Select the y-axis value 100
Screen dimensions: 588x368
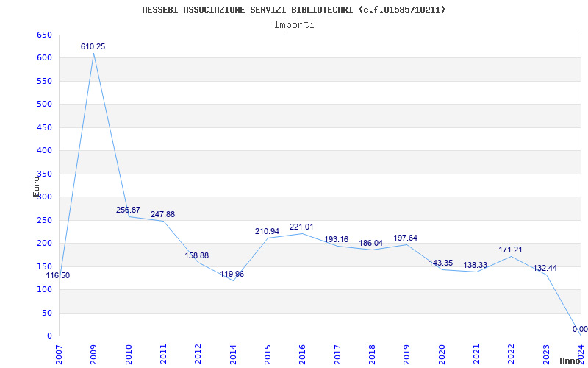(44, 289)
